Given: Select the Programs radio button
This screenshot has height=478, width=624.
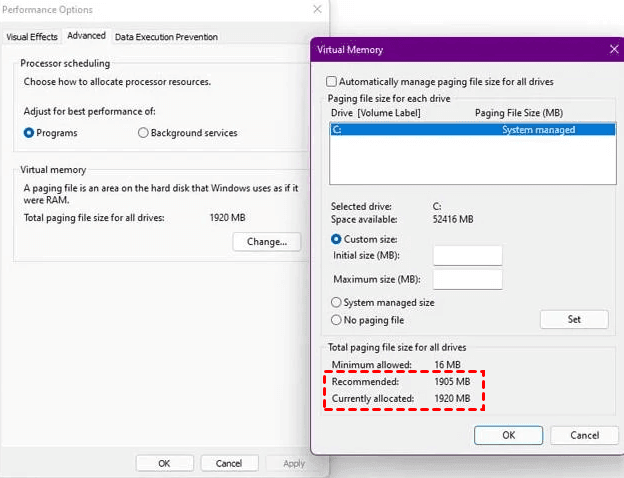Looking at the screenshot, I should click(x=29, y=133).
